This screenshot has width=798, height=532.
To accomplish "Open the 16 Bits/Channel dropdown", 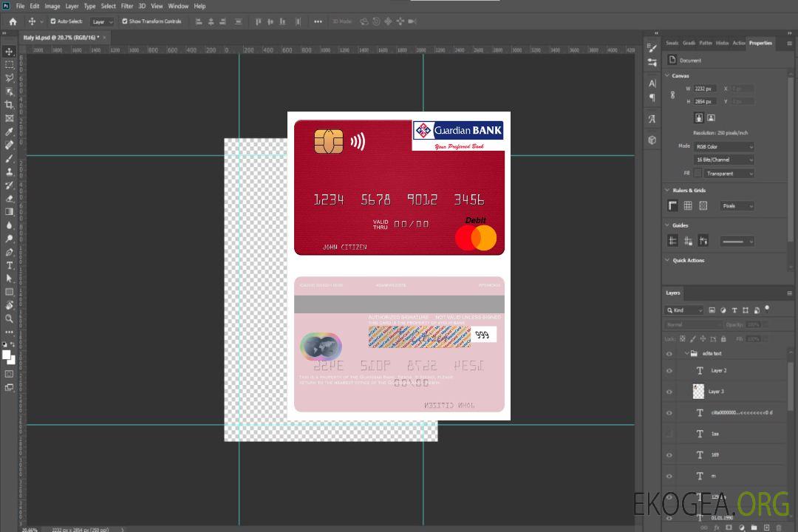I will (723, 160).
